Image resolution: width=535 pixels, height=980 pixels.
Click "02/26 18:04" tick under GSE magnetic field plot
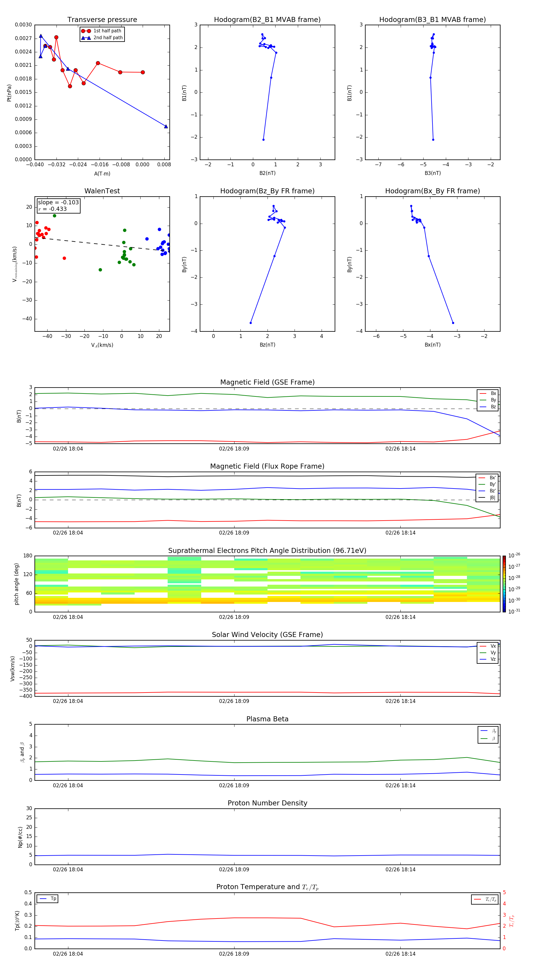[68, 449]
